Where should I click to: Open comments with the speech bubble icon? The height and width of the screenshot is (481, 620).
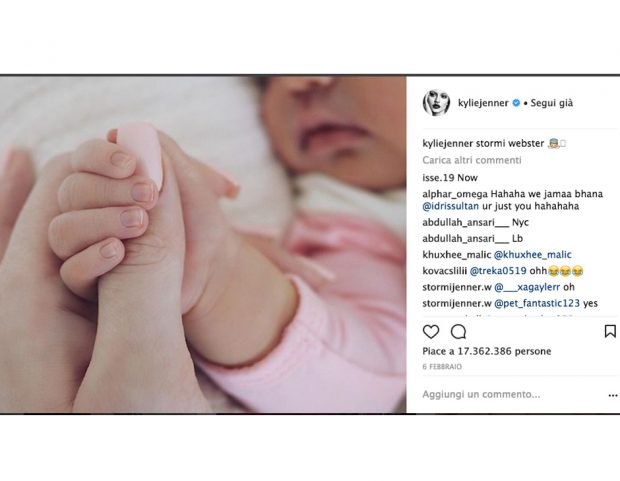tap(458, 331)
